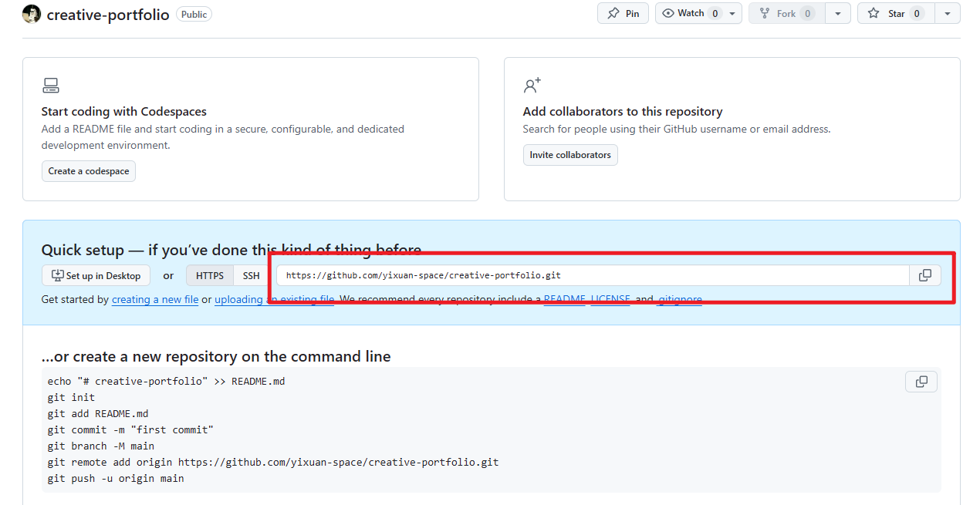
Task: Open the LICENSE link
Action: (610, 299)
